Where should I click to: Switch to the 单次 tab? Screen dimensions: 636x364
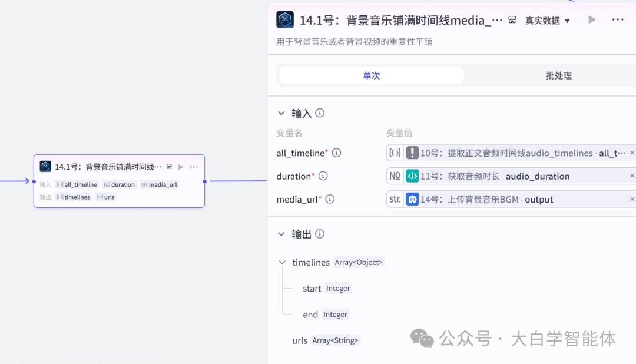tap(371, 75)
